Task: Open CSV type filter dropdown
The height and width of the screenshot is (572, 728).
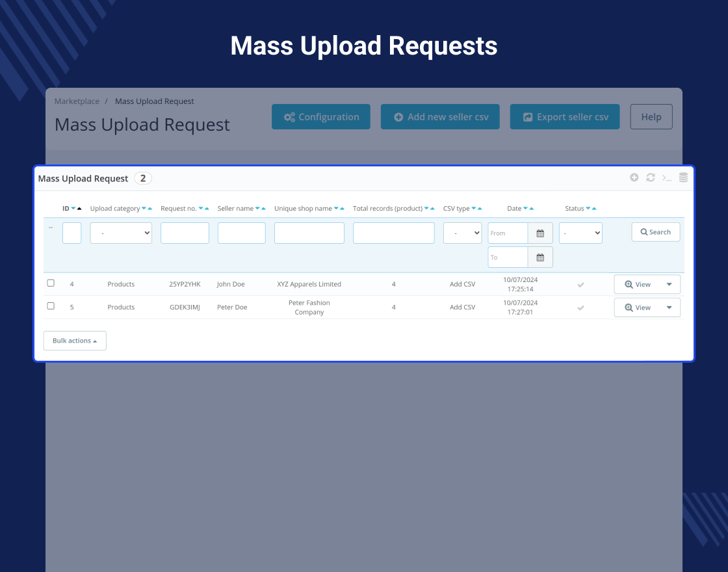Action: coord(462,233)
